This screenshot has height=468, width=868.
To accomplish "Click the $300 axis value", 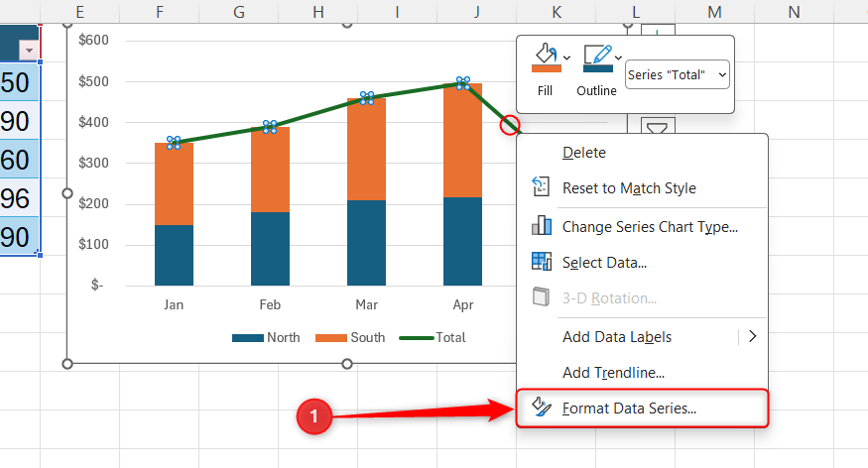I will 93,163.
